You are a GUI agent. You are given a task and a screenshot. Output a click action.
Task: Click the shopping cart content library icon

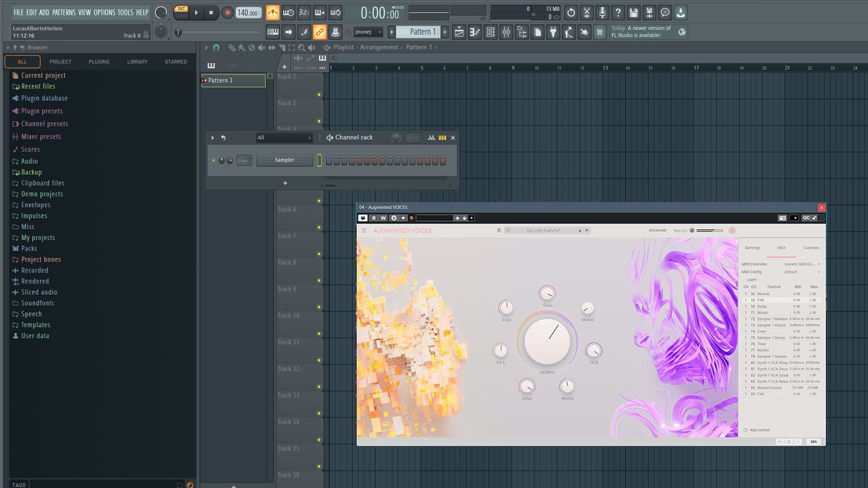point(599,32)
